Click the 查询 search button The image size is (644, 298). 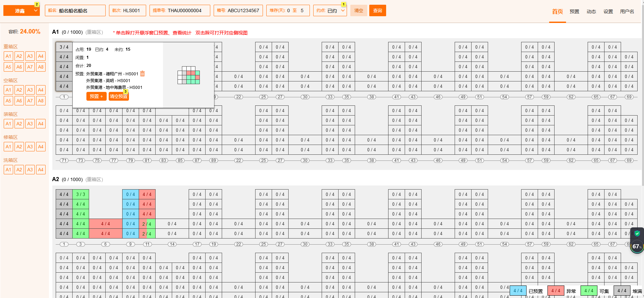[x=378, y=10]
